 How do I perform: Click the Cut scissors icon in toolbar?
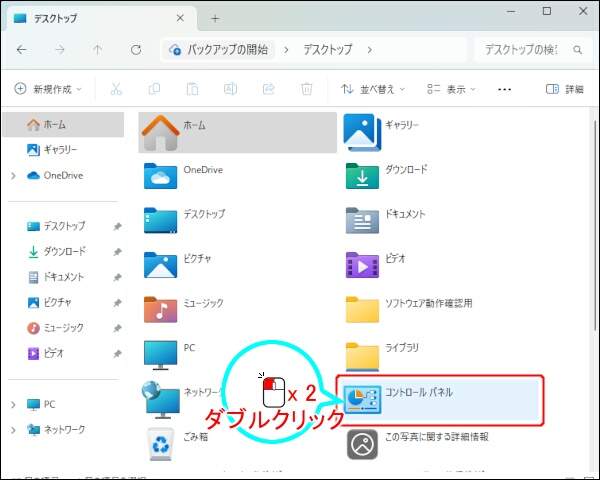tap(117, 89)
